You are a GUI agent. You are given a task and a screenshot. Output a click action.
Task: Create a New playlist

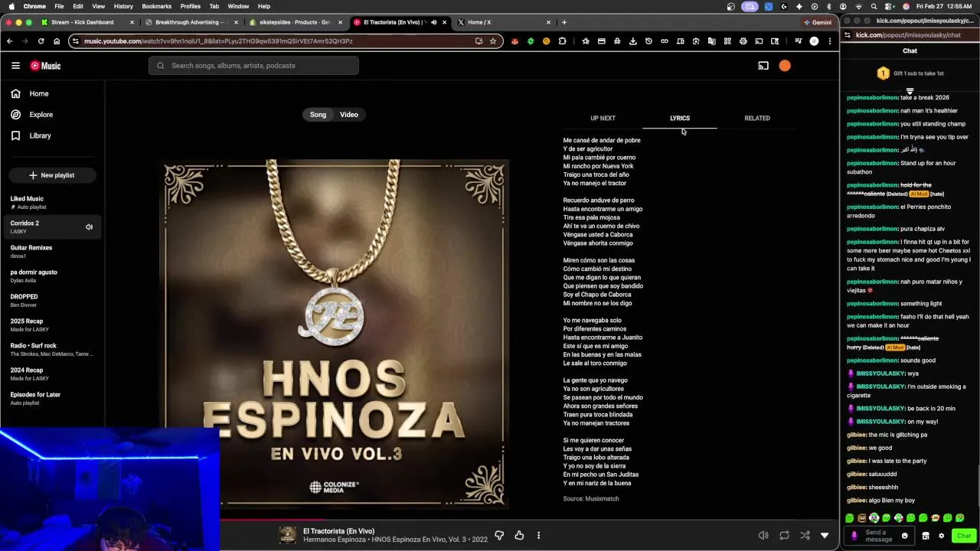[52, 175]
